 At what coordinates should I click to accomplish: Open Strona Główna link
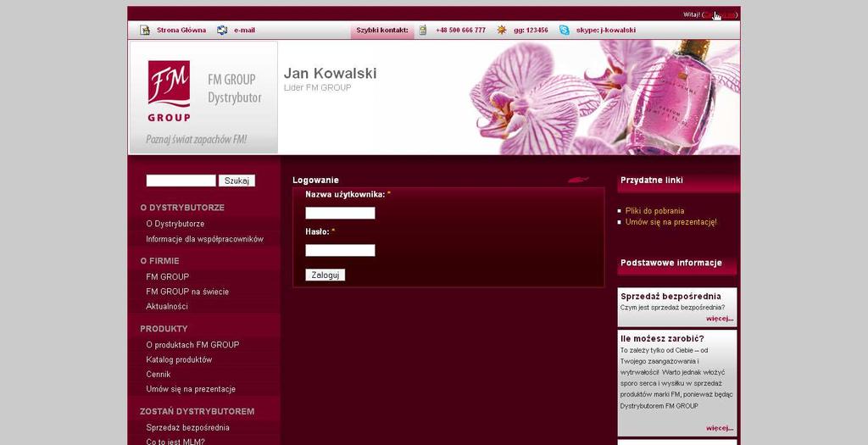click(x=181, y=30)
